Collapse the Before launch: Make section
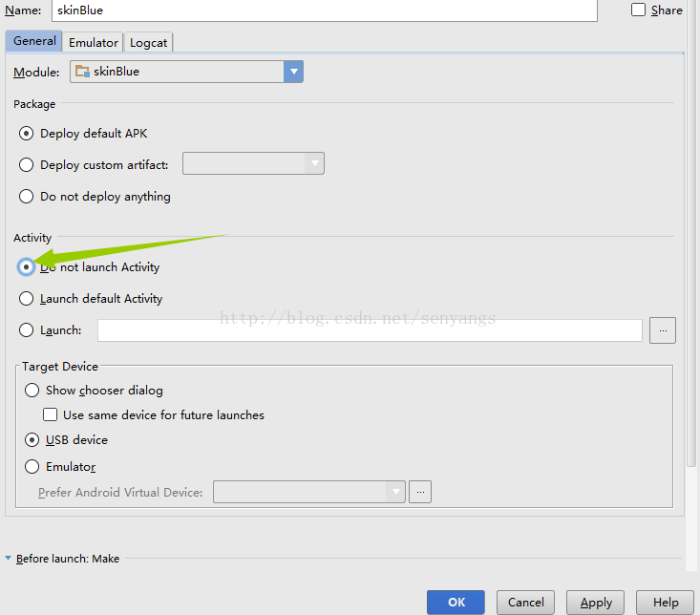The image size is (700, 615). tap(8, 559)
